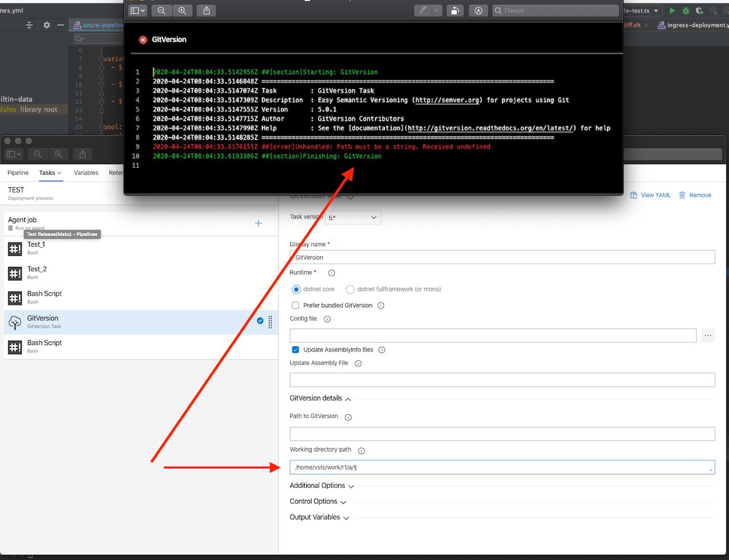
Task: Open info tooltip for Update Assembly File
Action: pos(358,363)
